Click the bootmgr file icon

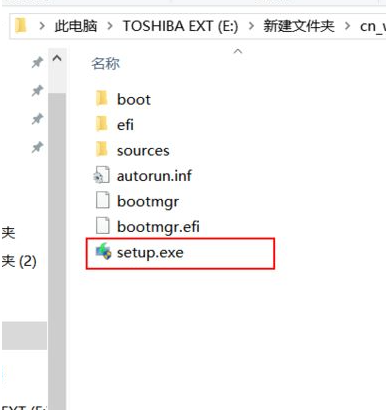[102, 201]
